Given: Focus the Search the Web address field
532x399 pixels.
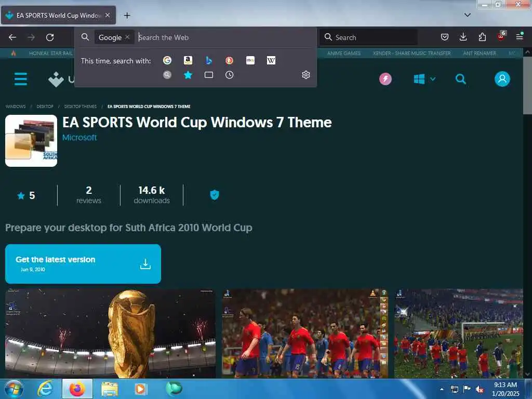Looking at the screenshot, I should [x=224, y=37].
